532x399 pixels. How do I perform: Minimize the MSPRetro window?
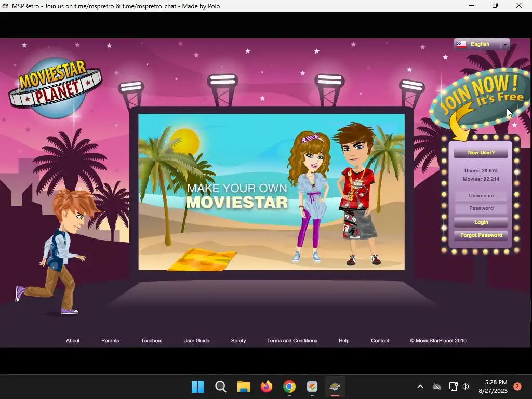(472, 5)
